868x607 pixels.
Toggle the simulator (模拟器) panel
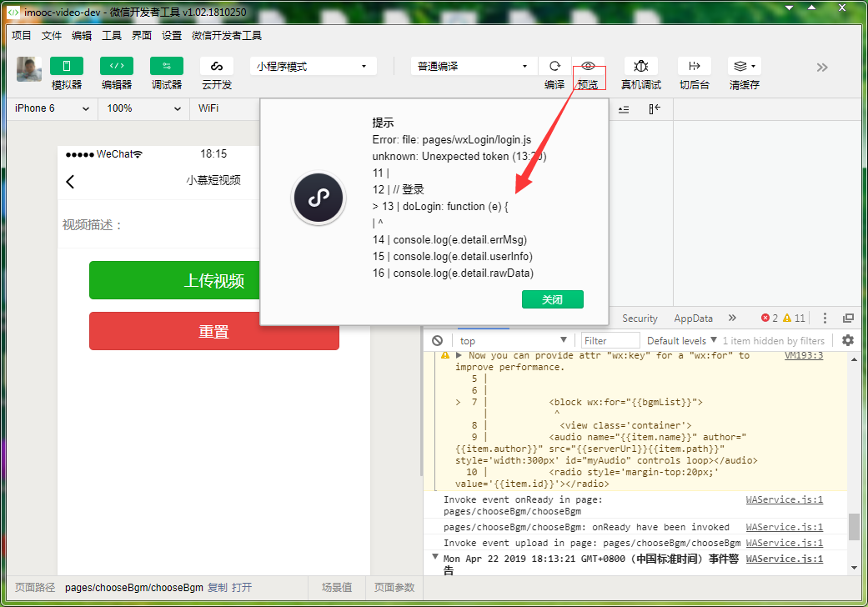pyautogui.click(x=67, y=66)
